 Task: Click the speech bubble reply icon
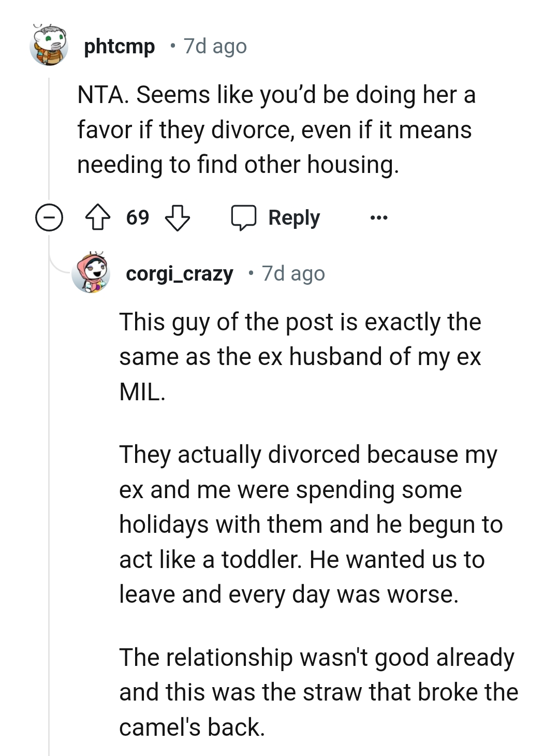(x=243, y=218)
